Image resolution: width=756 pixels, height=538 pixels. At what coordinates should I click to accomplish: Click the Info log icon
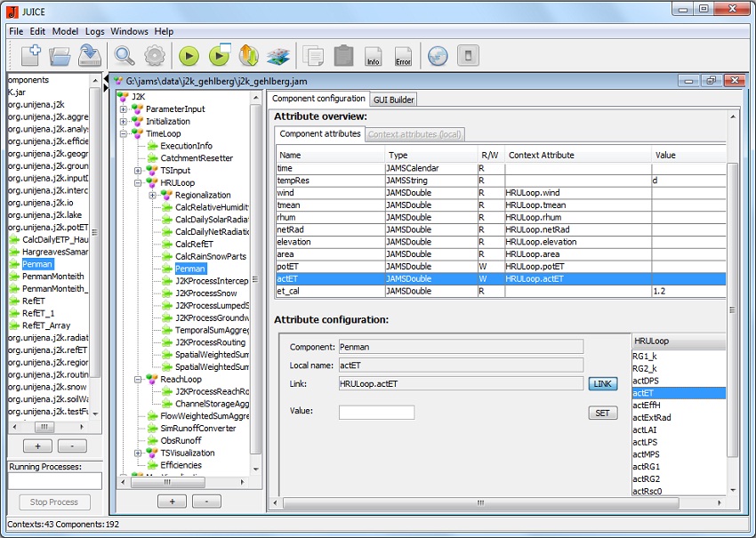pos(374,57)
